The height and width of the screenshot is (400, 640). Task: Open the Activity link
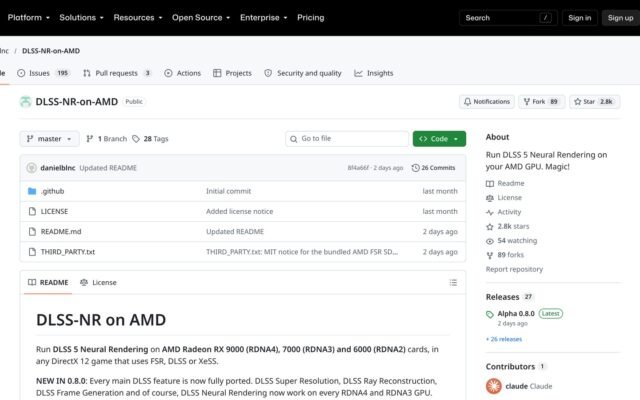(x=504, y=212)
